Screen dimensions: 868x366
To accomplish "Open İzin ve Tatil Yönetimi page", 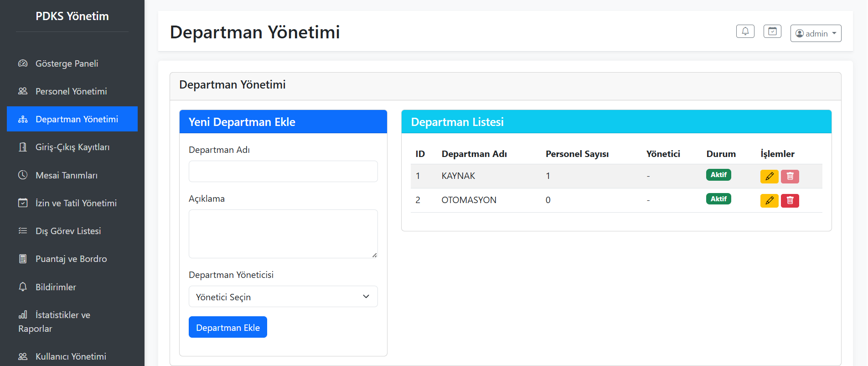I will 76,203.
